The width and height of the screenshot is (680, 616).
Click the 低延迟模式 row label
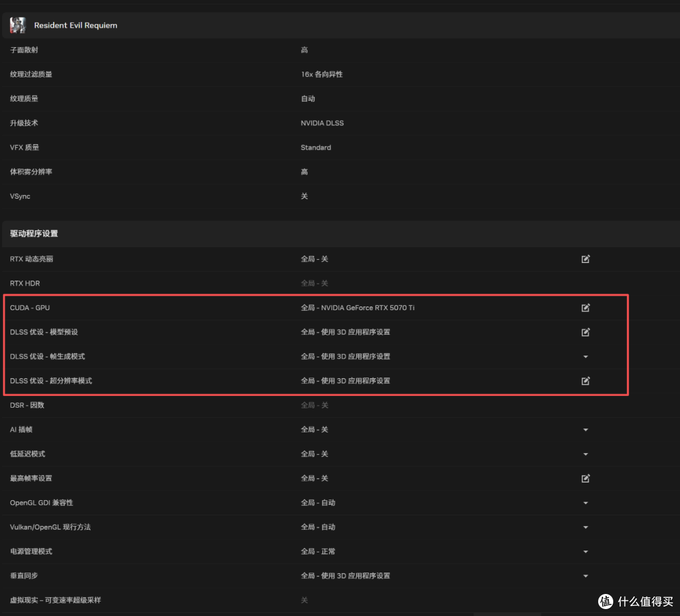pos(27,454)
